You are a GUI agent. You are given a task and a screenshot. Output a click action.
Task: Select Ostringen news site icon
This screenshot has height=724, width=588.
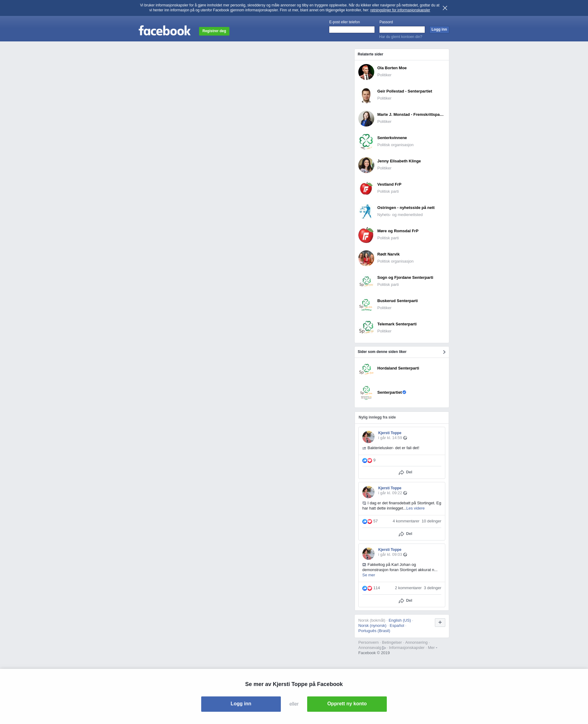[366, 211]
